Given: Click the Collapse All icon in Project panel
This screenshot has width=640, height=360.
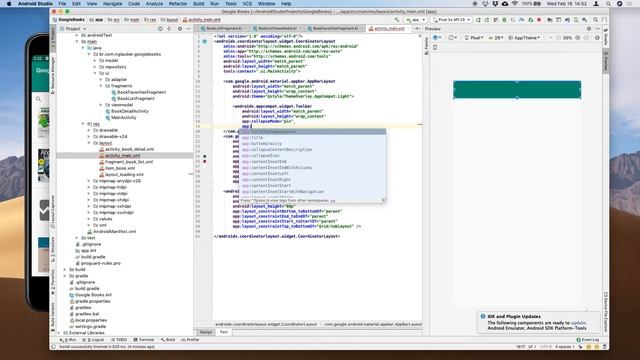Looking at the screenshot, I should [x=169, y=29].
